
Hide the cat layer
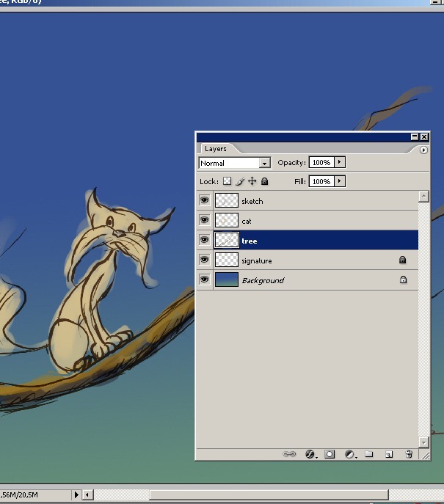point(205,220)
